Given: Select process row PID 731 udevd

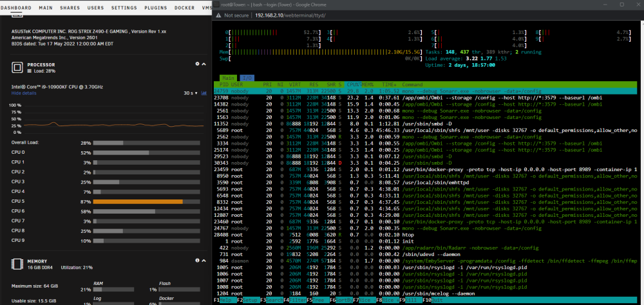Looking at the screenshot, I should [426, 254].
